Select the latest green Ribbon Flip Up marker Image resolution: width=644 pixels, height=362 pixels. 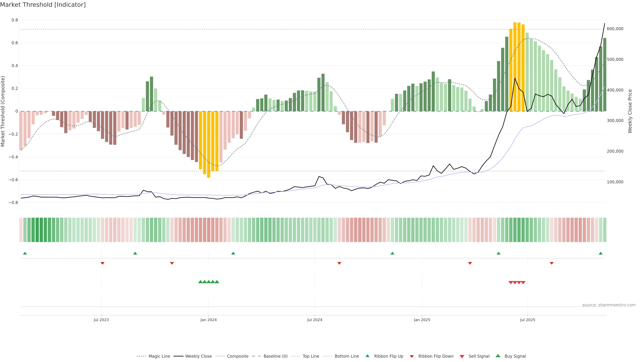601,253
